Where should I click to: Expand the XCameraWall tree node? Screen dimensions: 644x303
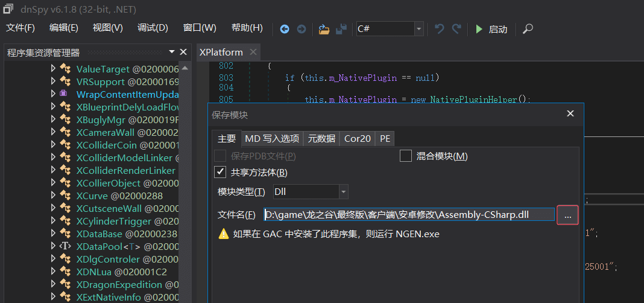53,132
